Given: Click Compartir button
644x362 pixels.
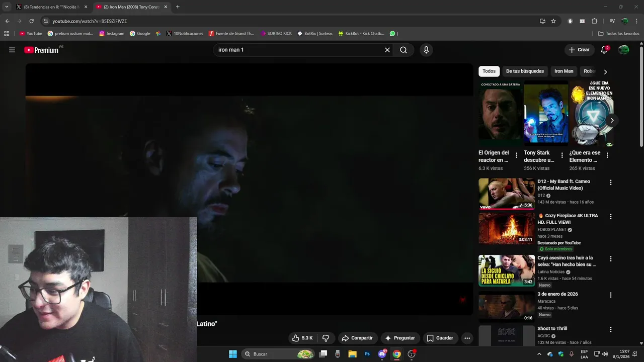Looking at the screenshot, I should click(357, 338).
